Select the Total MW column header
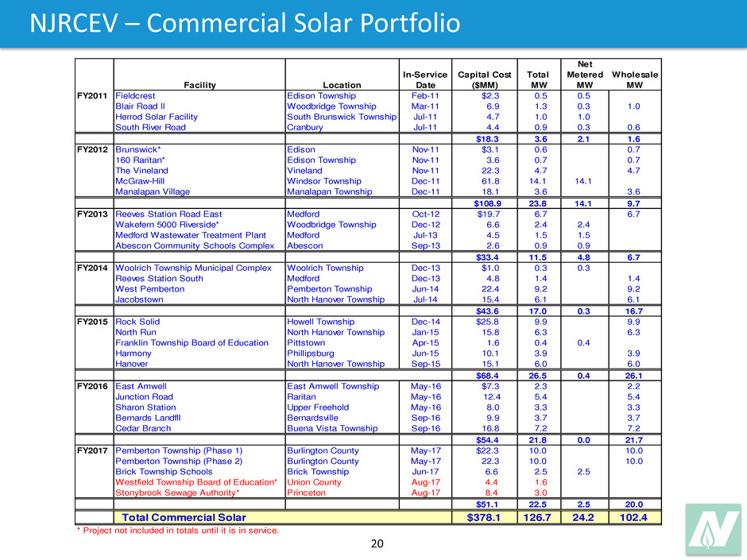This screenshot has width=747, height=560. click(x=538, y=80)
